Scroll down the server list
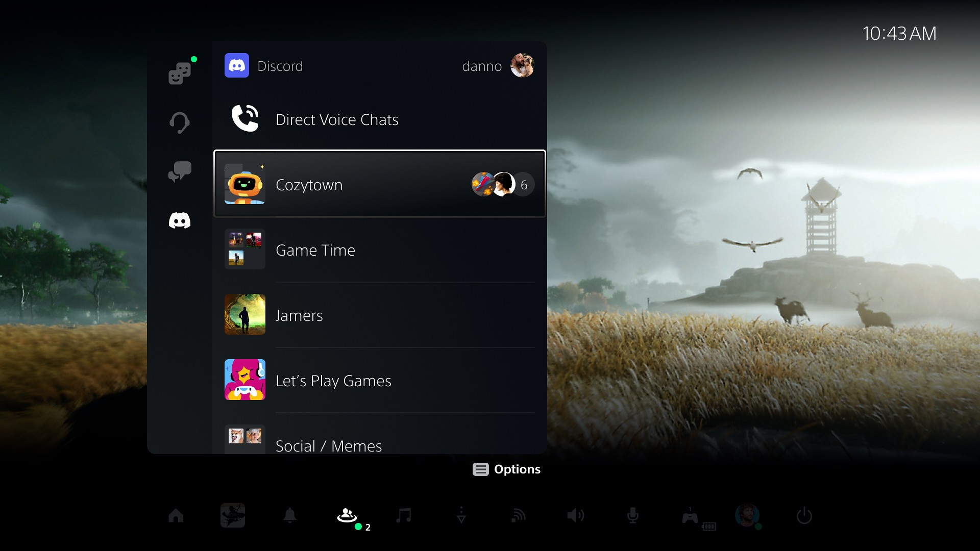Viewport: 980px width, 551px height. point(380,445)
